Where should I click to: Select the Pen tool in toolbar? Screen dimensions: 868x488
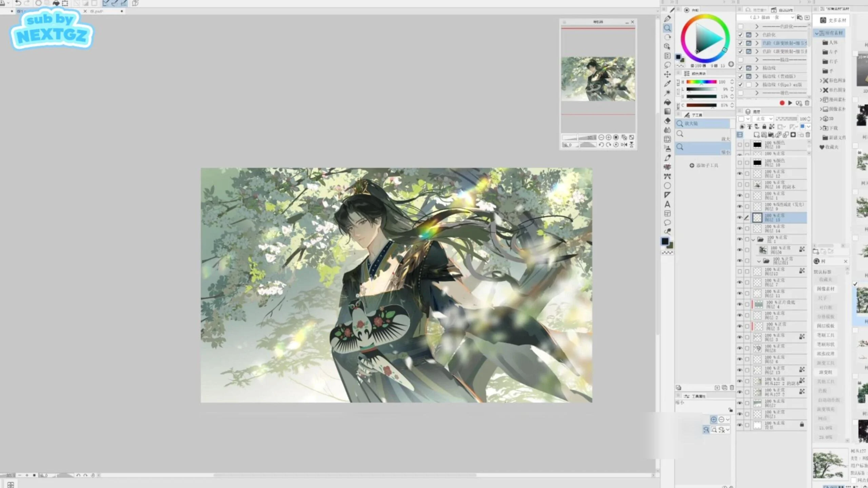pos(667,19)
